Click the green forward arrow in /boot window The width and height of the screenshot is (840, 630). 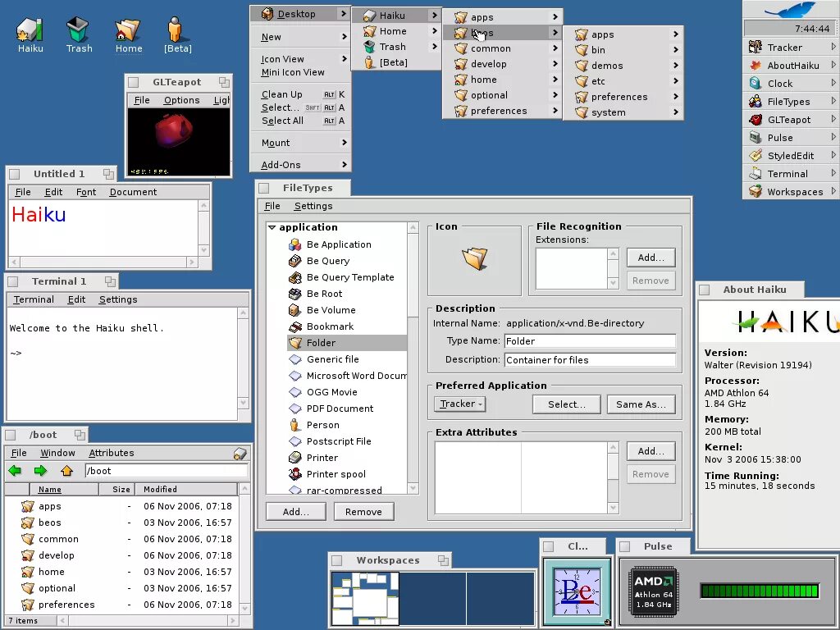[40, 471]
